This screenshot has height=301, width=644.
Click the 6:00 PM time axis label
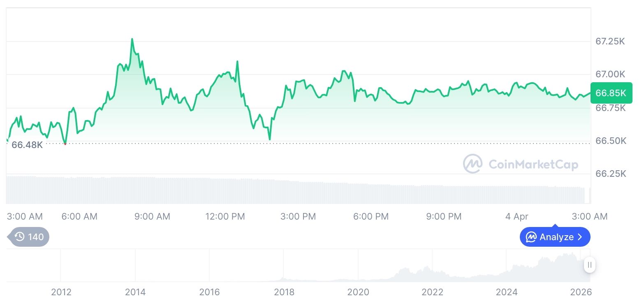click(371, 216)
